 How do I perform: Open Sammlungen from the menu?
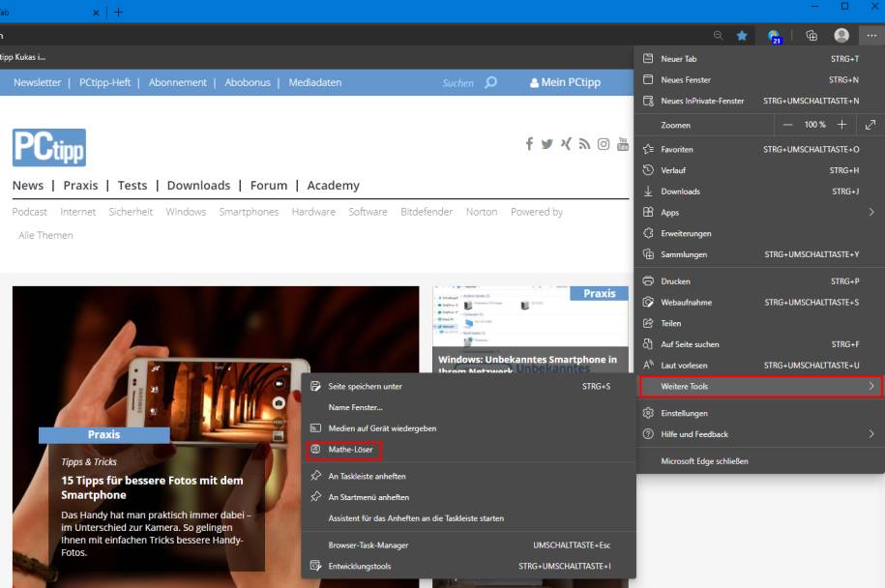click(x=759, y=254)
